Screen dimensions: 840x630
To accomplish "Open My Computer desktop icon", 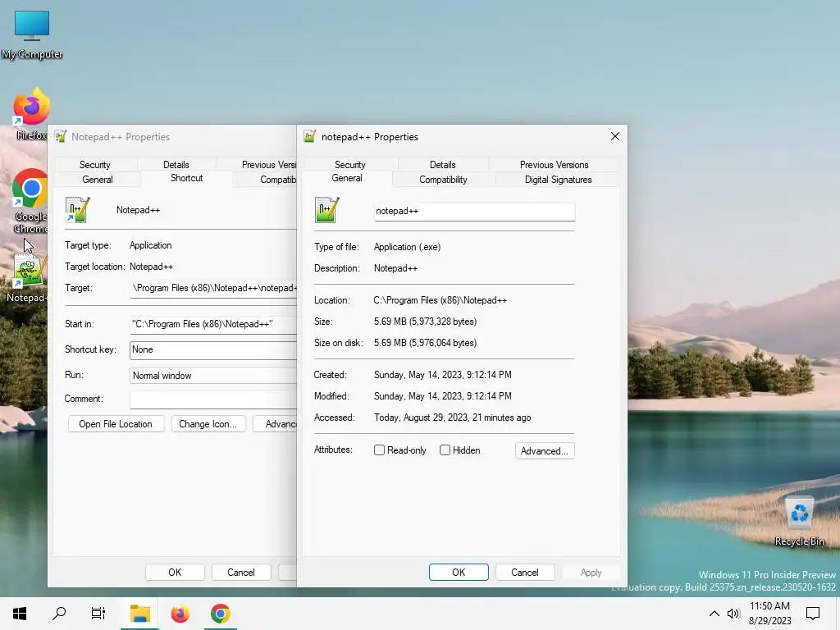I will coord(32,34).
